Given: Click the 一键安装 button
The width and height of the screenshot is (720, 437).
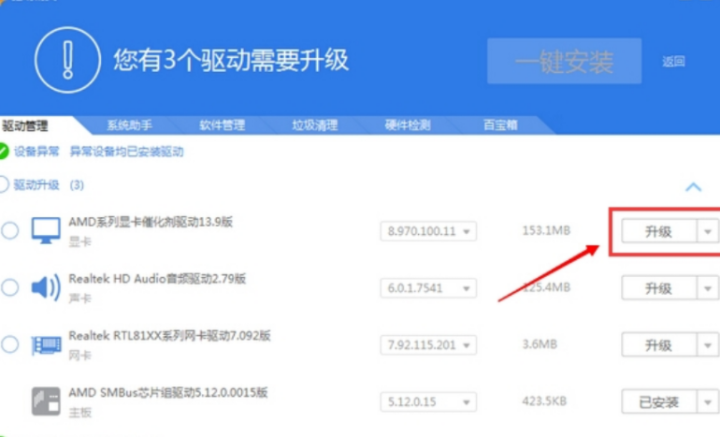Looking at the screenshot, I should click(x=564, y=62).
